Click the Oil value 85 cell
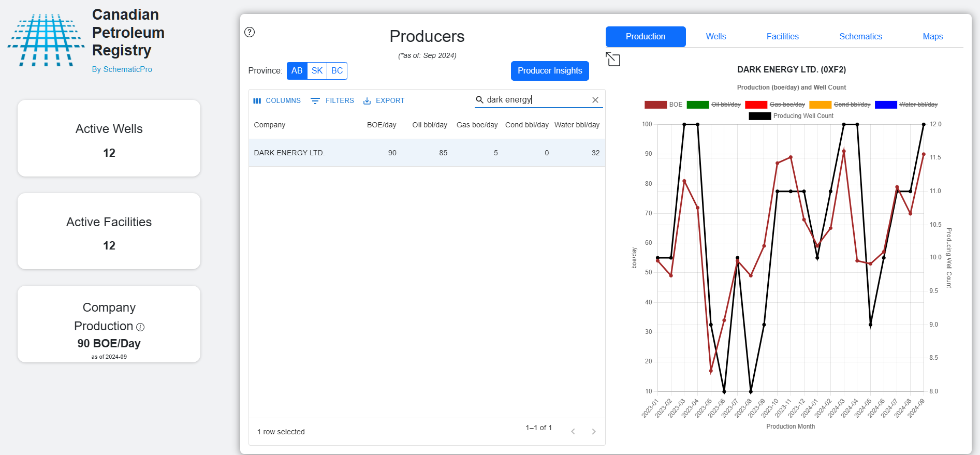This screenshot has height=455, width=980. click(443, 153)
